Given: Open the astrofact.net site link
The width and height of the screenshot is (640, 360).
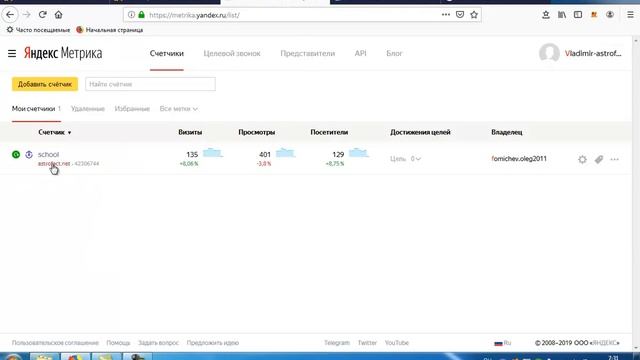Looking at the screenshot, I should [x=54, y=164].
